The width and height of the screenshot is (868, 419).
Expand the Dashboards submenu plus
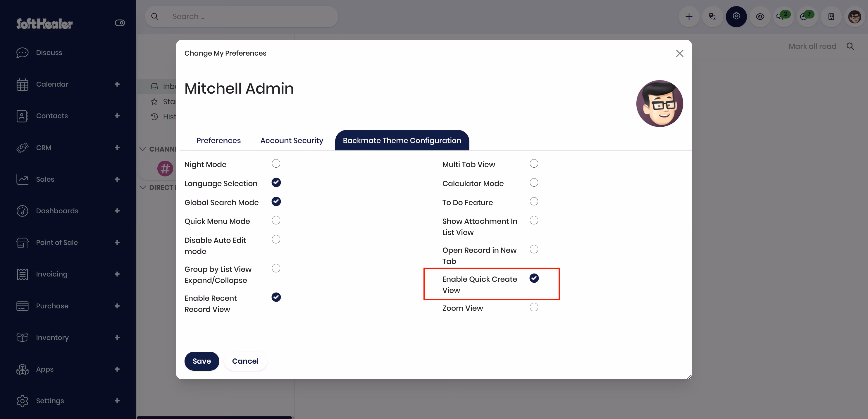pos(117,211)
